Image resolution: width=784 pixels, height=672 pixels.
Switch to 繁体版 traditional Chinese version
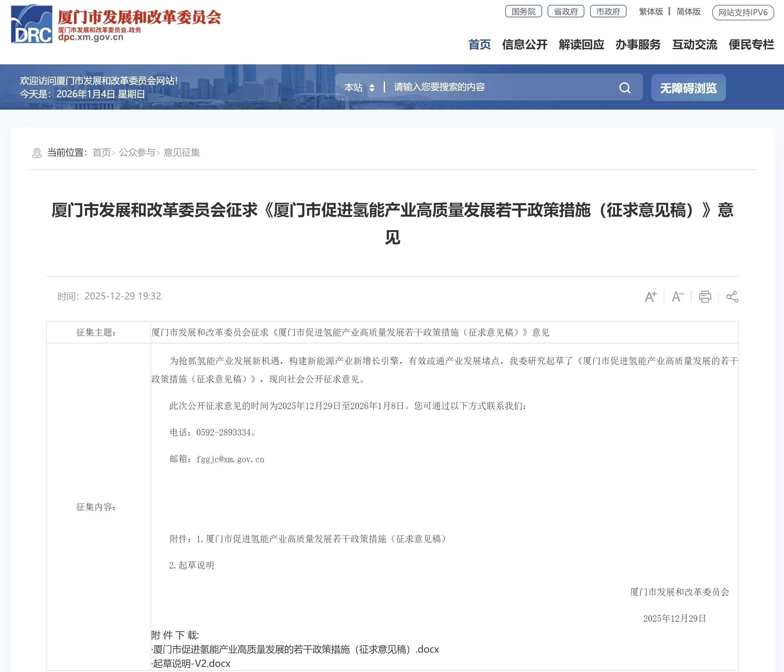651,12
